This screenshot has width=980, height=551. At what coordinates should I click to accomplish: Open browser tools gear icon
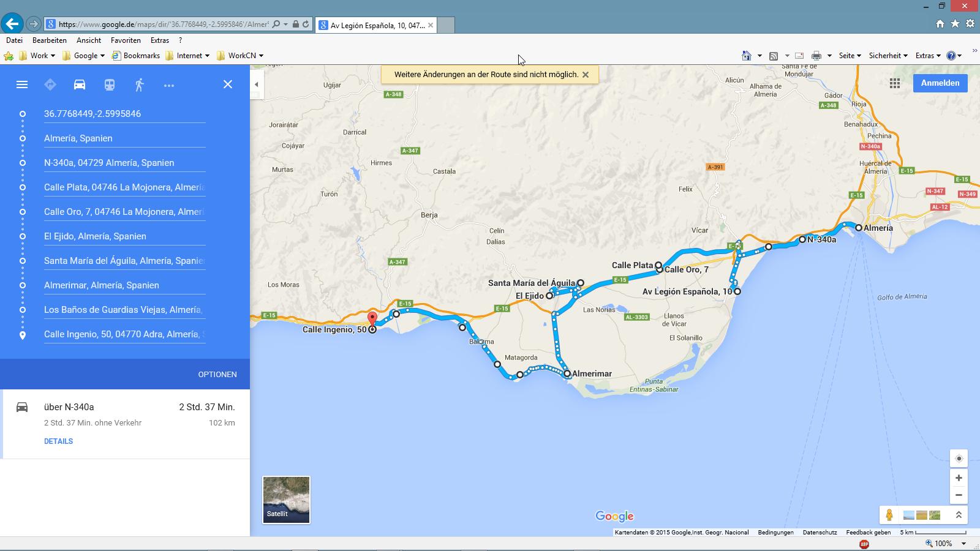[970, 24]
